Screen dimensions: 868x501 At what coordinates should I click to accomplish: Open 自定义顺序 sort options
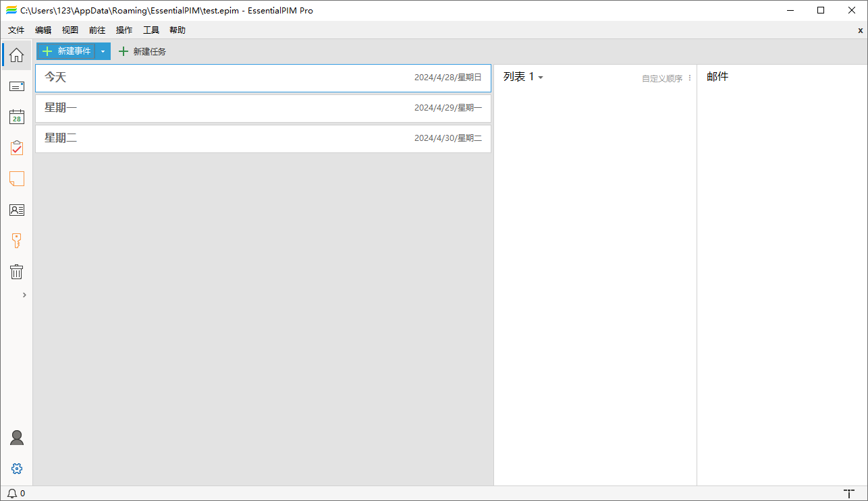point(662,78)
